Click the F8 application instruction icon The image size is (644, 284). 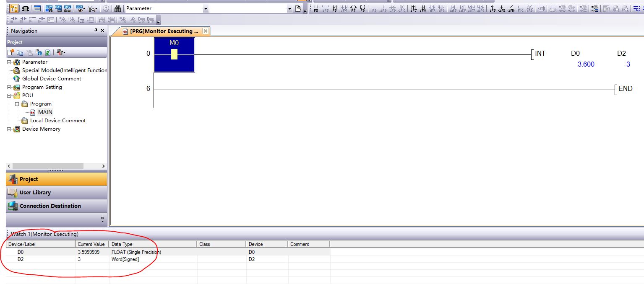(x=362, y=8)
